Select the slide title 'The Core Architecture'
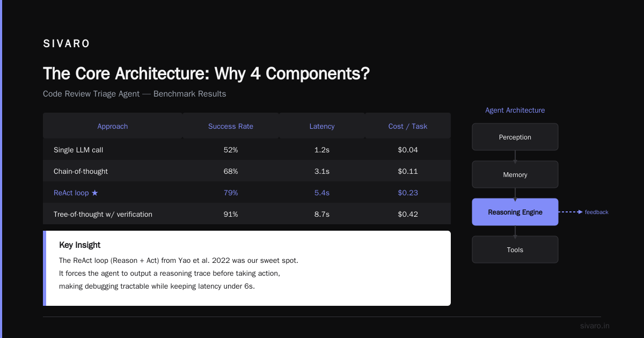 207,74
